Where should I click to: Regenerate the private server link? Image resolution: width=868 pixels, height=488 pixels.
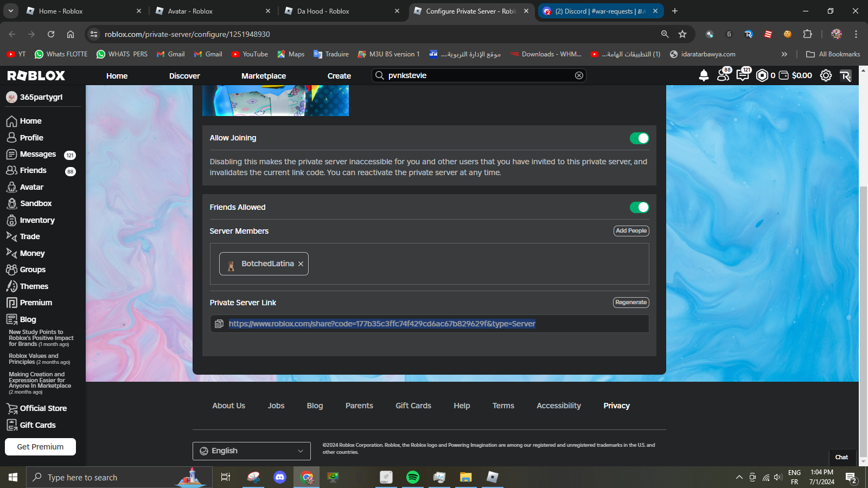pyautogui.click(x=631, y=303)
